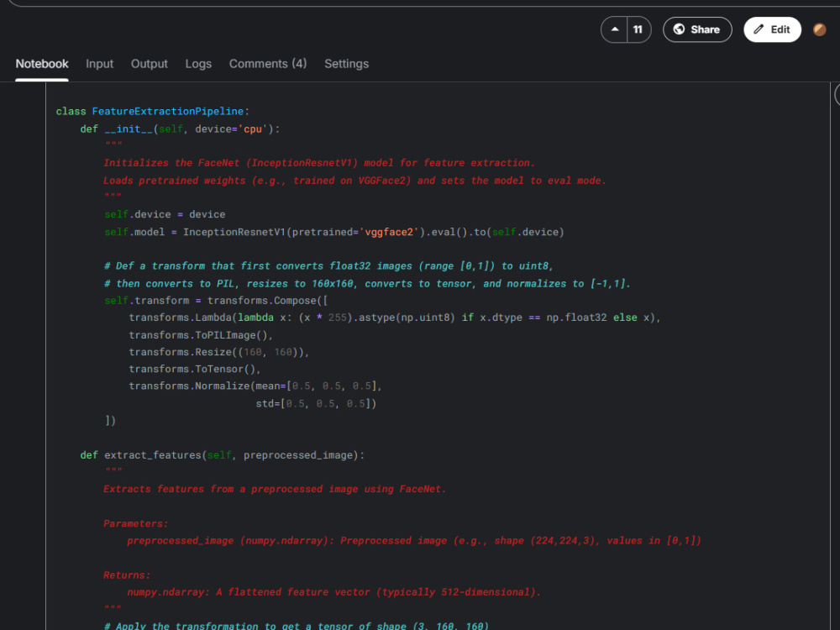Viewport: 840px width, 630px height.
Task: Click the 'numpy.ndarray: A flattened feature vector' line
Action: click(x=334, y=592)
